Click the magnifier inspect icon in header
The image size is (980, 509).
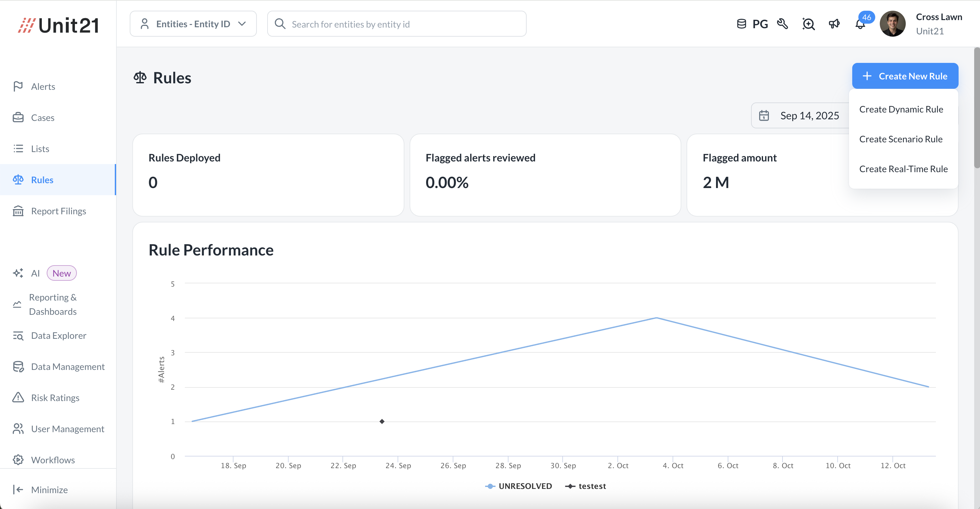click(x=808, y=24)
